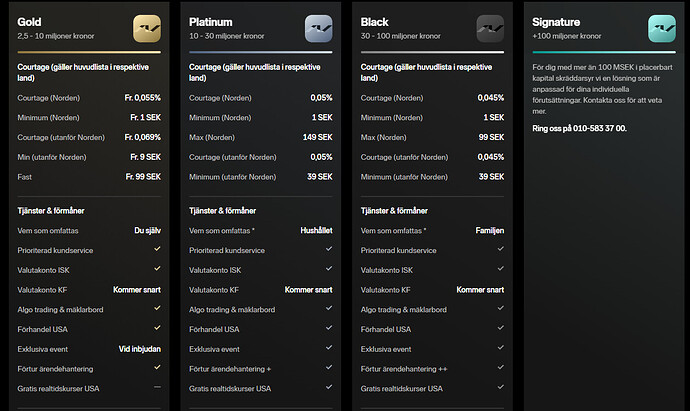The width and height of the screenshot is (690, 411).
Task: Click the Black tier dark logo icon
Action: point(490,26)
